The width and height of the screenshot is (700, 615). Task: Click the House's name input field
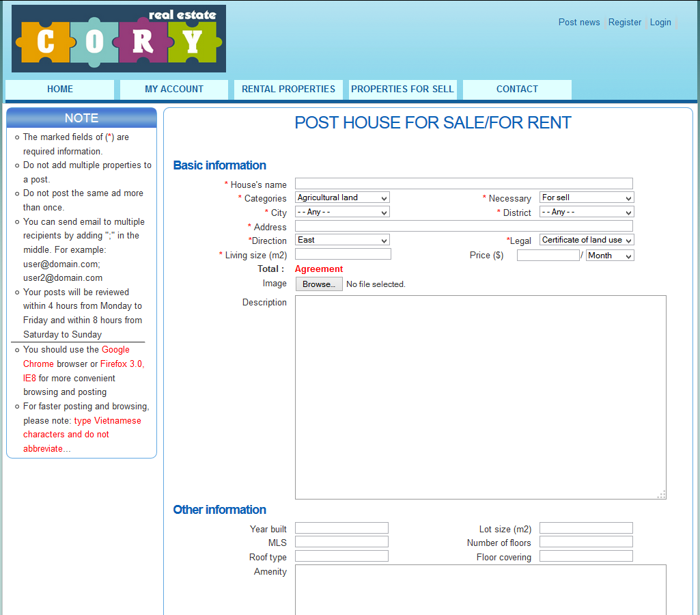coord(463,183)
